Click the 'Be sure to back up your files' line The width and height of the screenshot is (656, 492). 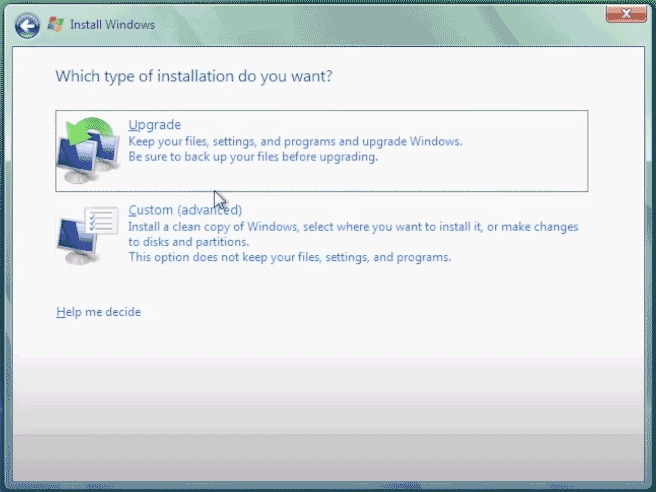252,157
